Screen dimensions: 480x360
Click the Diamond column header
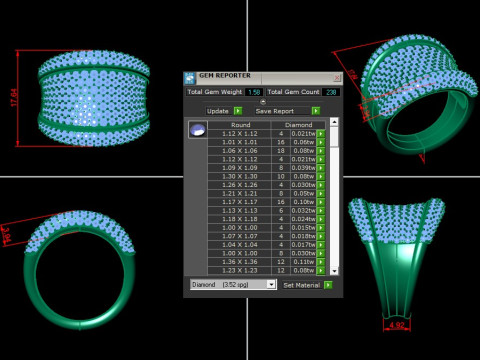click(298, 125)
